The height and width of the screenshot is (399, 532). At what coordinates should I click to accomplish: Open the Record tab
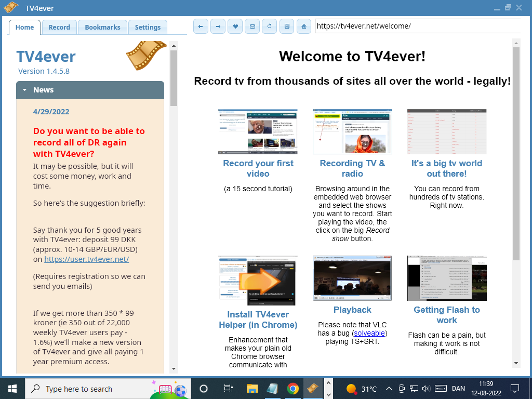59,28
